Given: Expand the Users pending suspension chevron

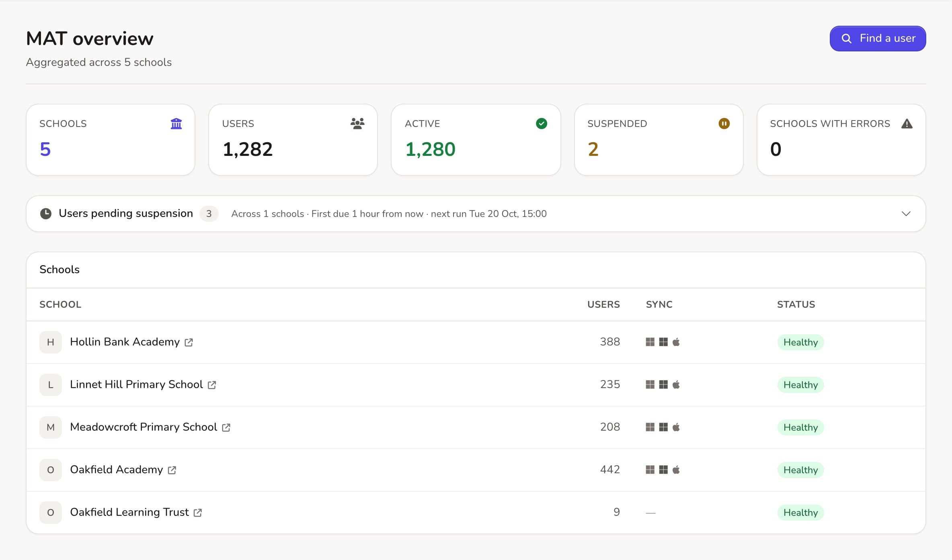Looking at the screenshot, I should 906,214.
